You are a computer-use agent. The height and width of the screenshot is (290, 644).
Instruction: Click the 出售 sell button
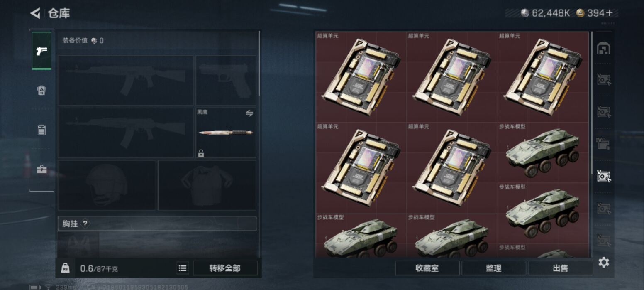[560, 268]
